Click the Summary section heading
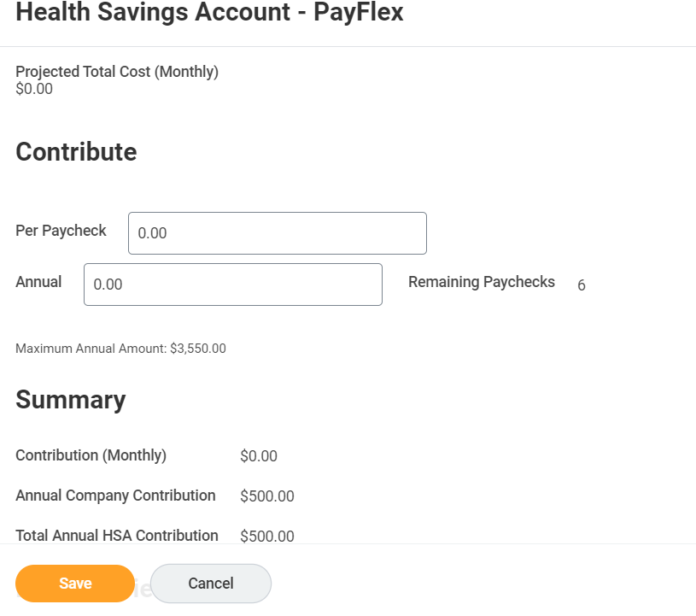This screenshot has width=696, height=616. click(x=70, y=400)
